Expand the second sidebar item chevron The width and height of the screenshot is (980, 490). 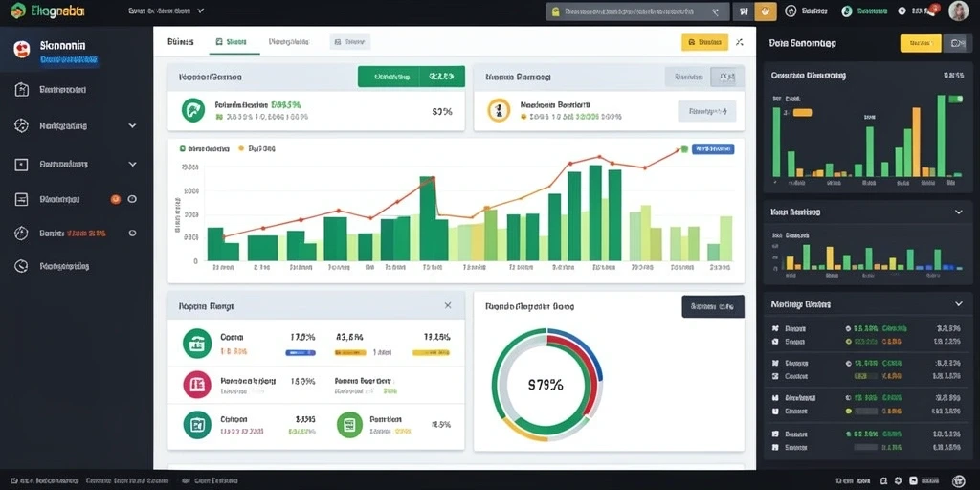pyautogui.click(x=132, y=125)
